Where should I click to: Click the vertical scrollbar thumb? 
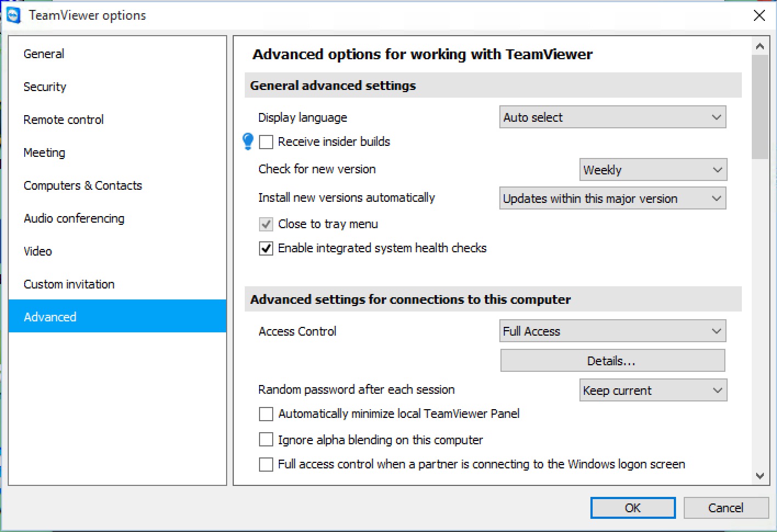pyautogui.click(x=760, y=106)
